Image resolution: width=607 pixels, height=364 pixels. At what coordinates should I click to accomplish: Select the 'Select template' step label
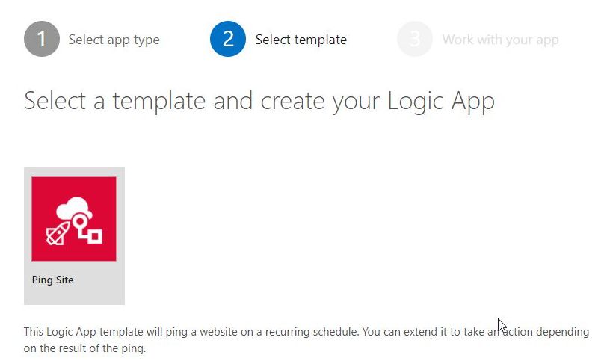pos(301,40)
